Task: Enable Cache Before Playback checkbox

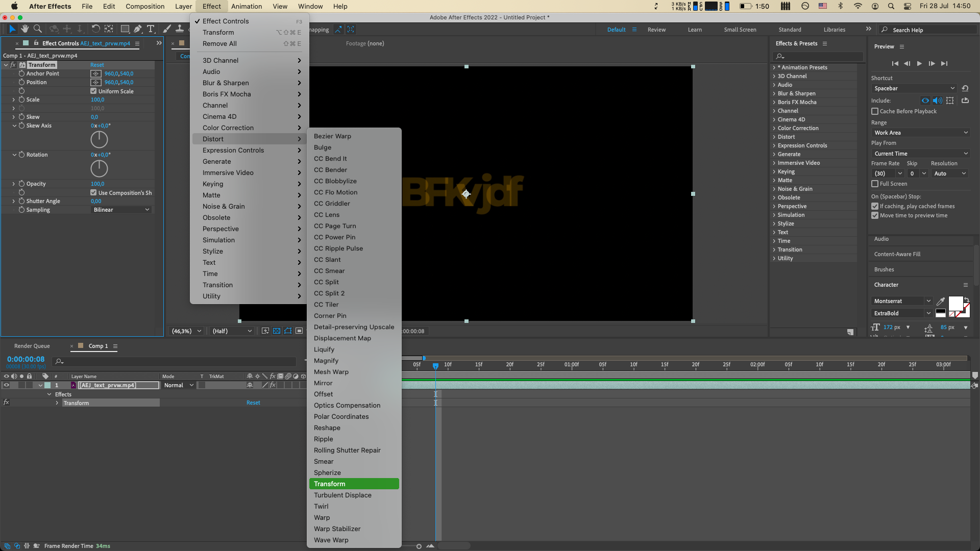Action: coord(875,111)
